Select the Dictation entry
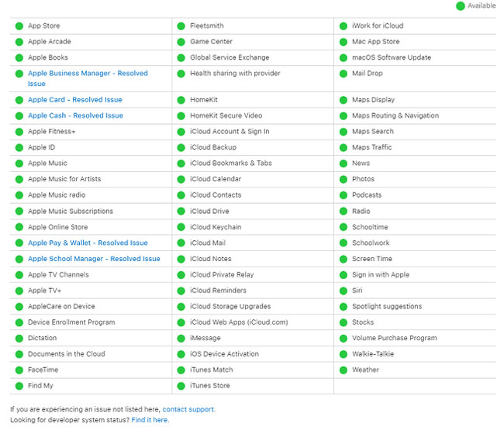The height and width of the screenshot is (427, 504). (42, 338)
